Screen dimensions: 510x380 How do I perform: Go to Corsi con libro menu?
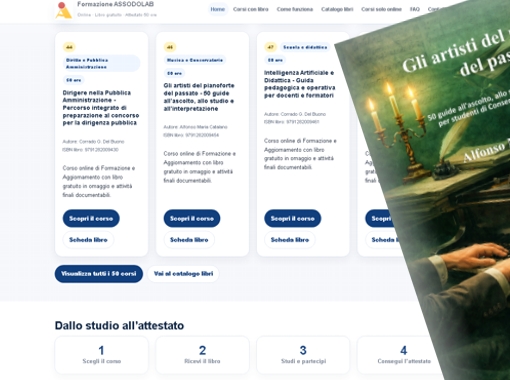pos(251,9)
